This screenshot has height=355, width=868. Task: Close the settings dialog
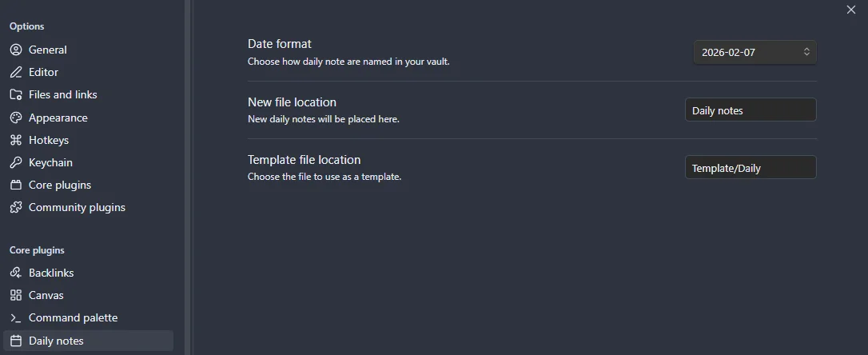pyautogui.click(x=851, y=10)
